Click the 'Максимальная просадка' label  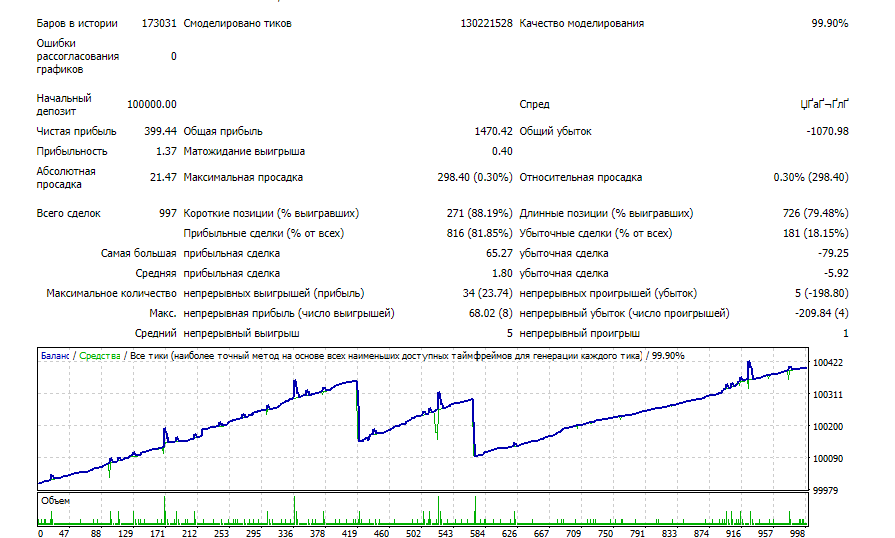[243, 177]
